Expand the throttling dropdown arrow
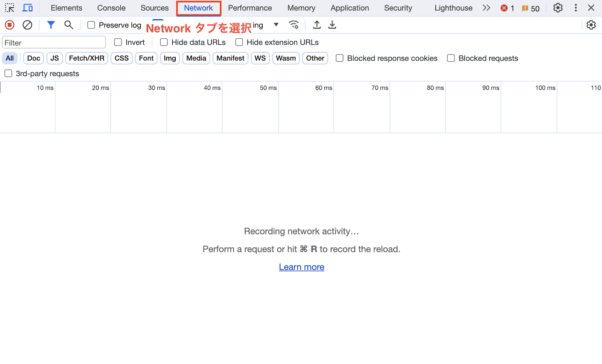 point(276,25)
